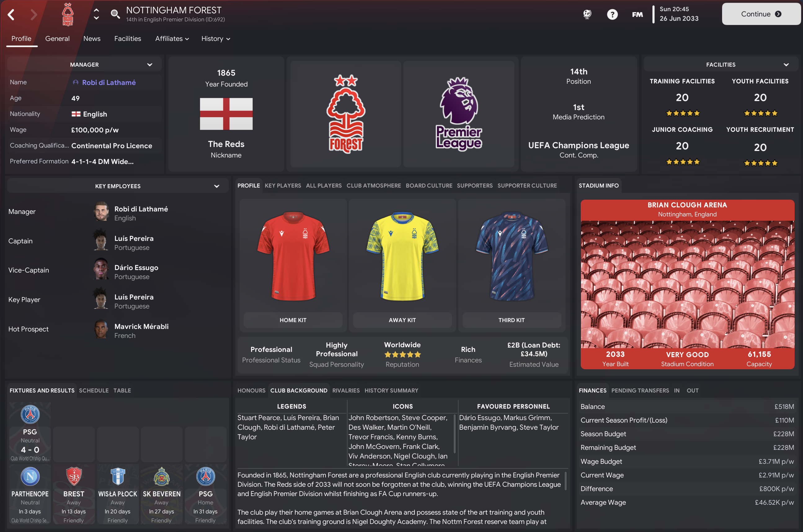The width and height of the screenshot is (803, 532).
Task: Open the tactics head icon in the top bar
Action: point(587,14)
